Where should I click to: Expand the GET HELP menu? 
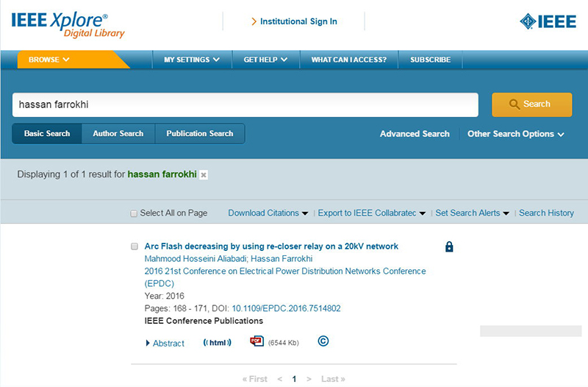click(265, 60)
